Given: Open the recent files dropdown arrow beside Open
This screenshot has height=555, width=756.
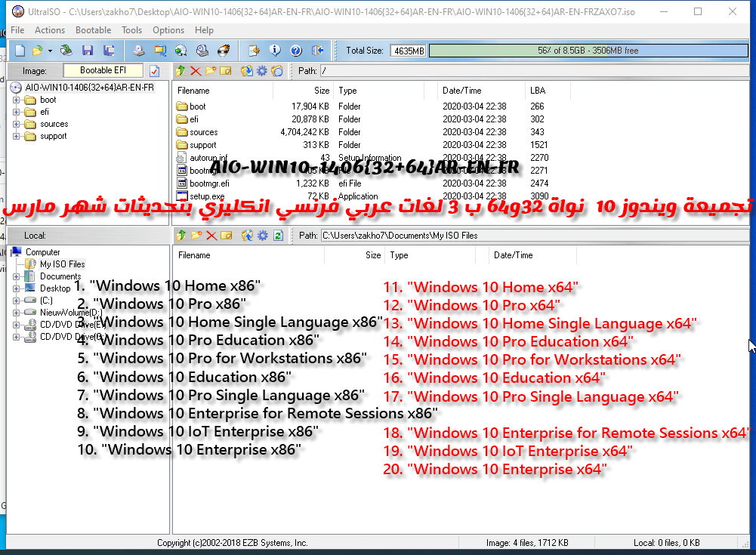Looking at the screenshot, I should coord(50,51).
